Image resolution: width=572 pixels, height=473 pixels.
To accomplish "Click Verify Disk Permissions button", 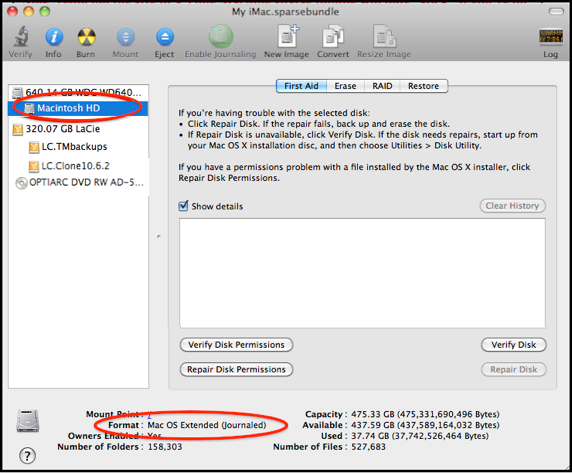I will (236, 345).
